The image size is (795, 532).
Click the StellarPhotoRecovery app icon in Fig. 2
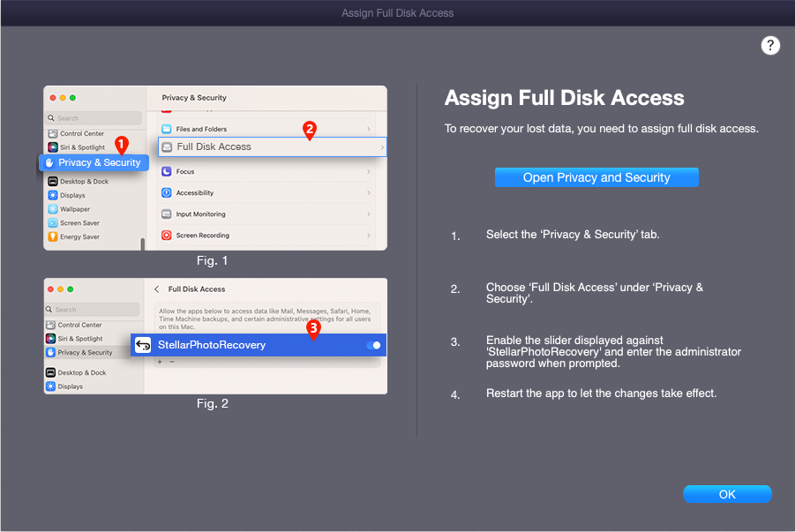(x=143, y=345)
